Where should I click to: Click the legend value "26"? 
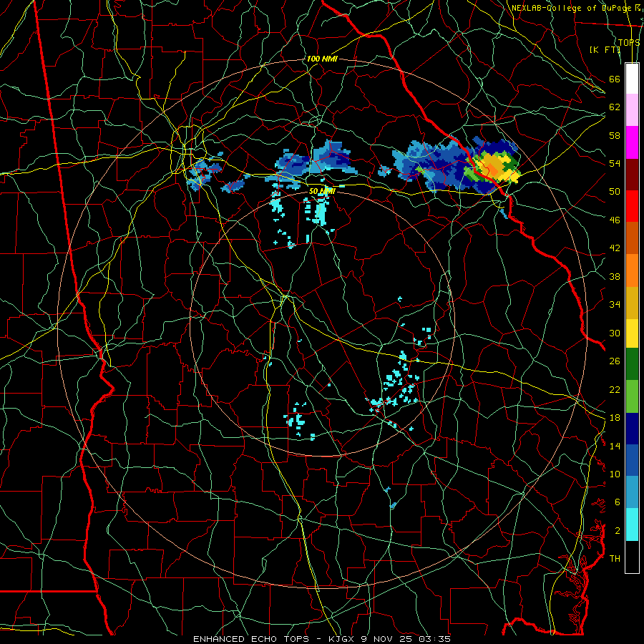pos(615,361)
